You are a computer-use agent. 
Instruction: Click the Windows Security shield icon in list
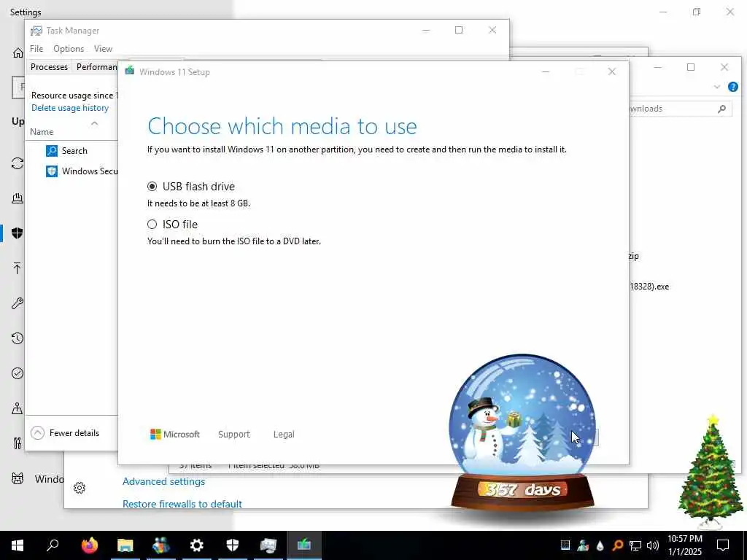click(52, 171)
